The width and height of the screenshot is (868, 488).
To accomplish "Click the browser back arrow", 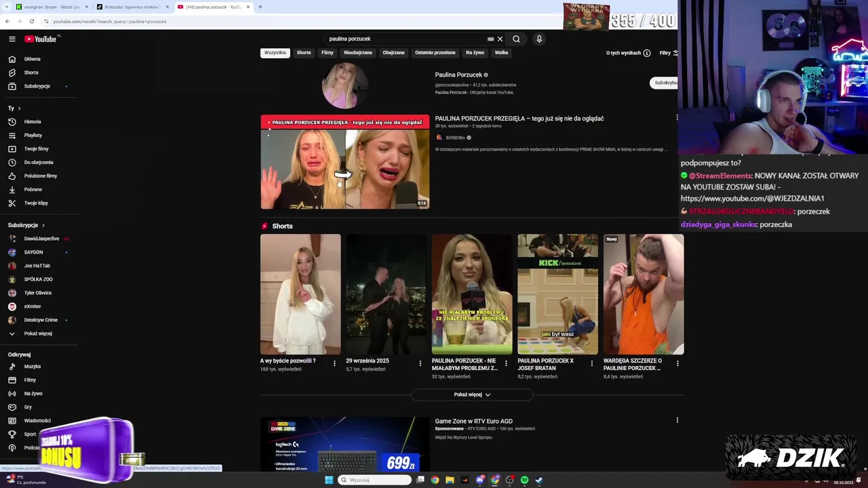I will tap(7, 21).
